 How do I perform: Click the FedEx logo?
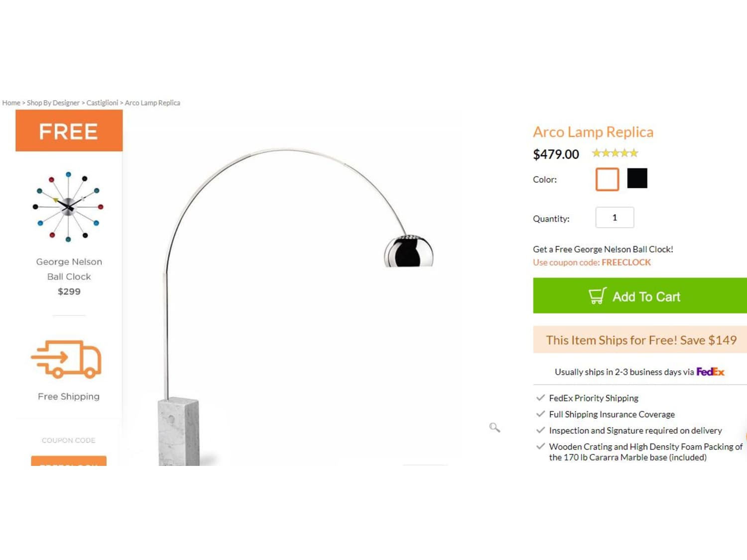click(x=710, y=371)
